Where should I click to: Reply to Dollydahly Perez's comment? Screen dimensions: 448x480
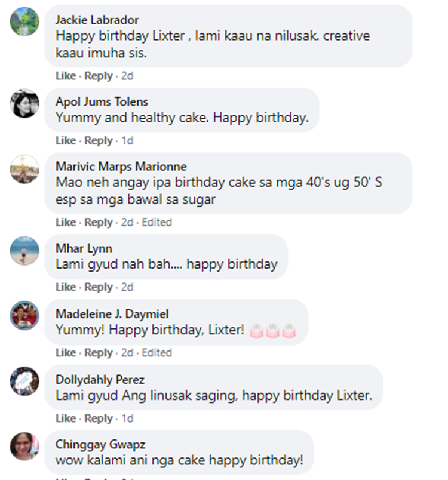coord(99,419)
